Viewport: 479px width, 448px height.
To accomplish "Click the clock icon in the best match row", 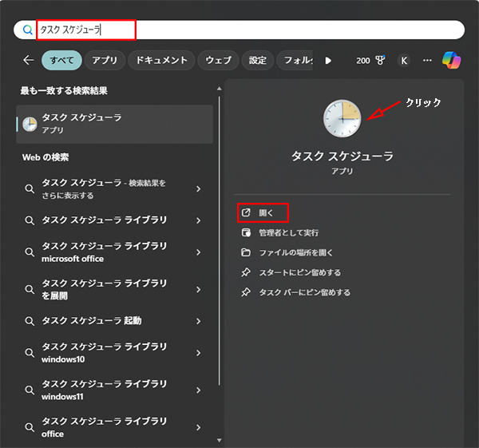I will pos(30,124).
